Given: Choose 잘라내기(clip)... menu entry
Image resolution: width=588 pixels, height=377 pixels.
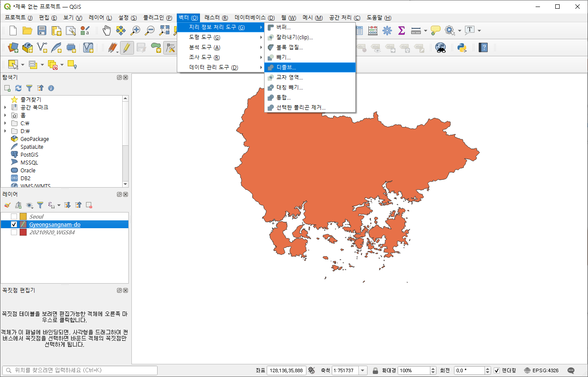Looking at the screenshot, I should coord(310,37).
